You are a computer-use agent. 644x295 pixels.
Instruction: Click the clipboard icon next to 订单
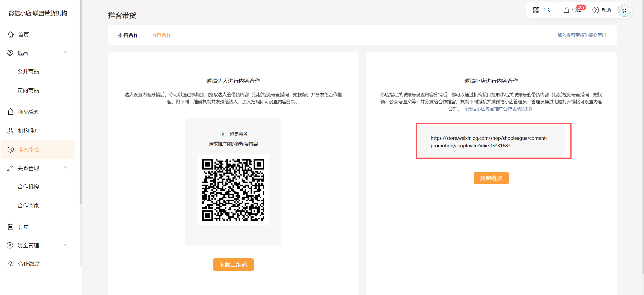tap(11, 227)
